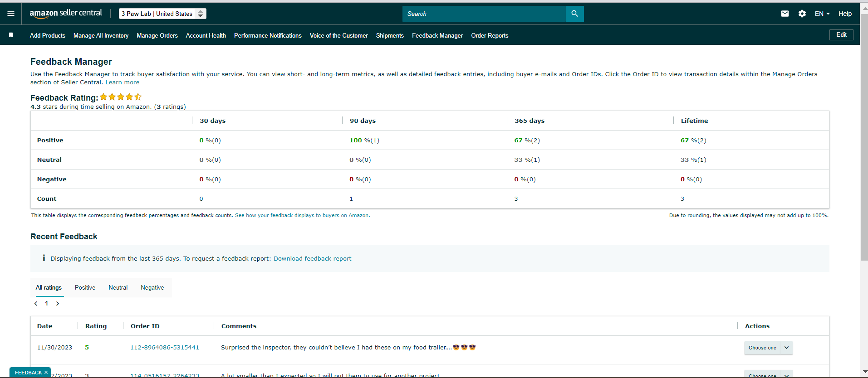Click the Learn more link
The width and height of the screenshot is (868, 378).
[123, 82]
